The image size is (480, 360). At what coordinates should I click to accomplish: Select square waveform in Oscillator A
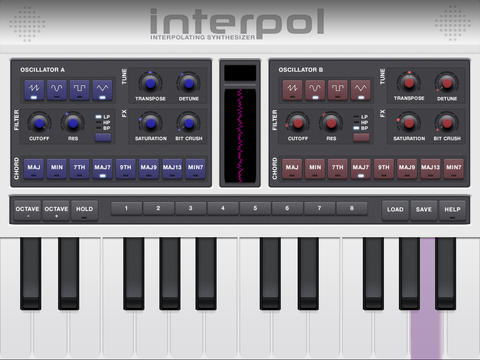pyautogui.click(x=79, y=90)
